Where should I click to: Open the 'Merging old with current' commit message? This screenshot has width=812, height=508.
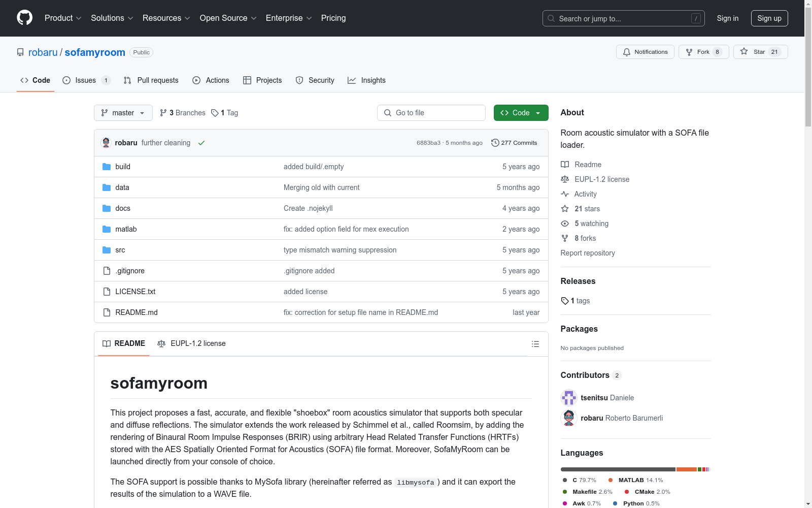click(x=321, y=187)
